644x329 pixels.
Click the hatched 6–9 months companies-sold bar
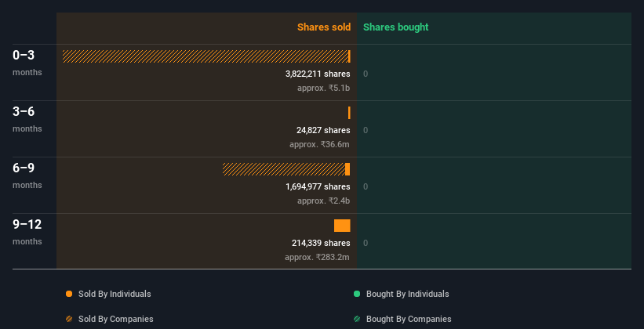click(284, 169)
